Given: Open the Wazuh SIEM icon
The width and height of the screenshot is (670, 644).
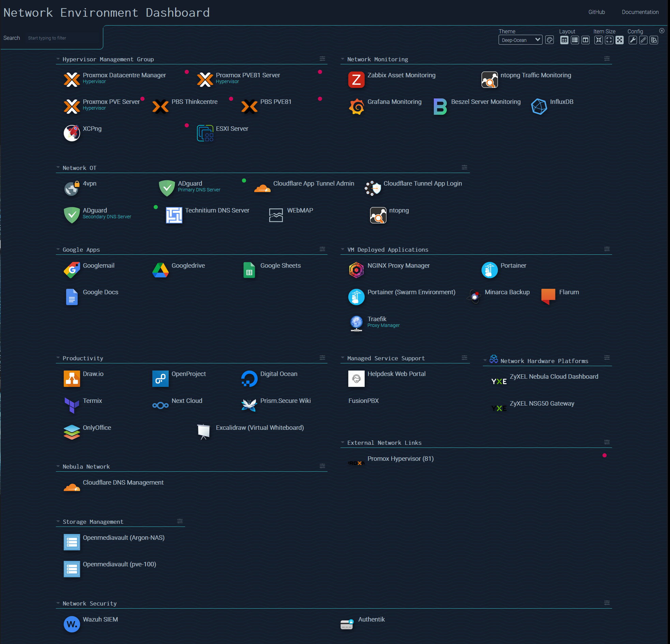Looking at the screenshot, I should tap(72, 624).
